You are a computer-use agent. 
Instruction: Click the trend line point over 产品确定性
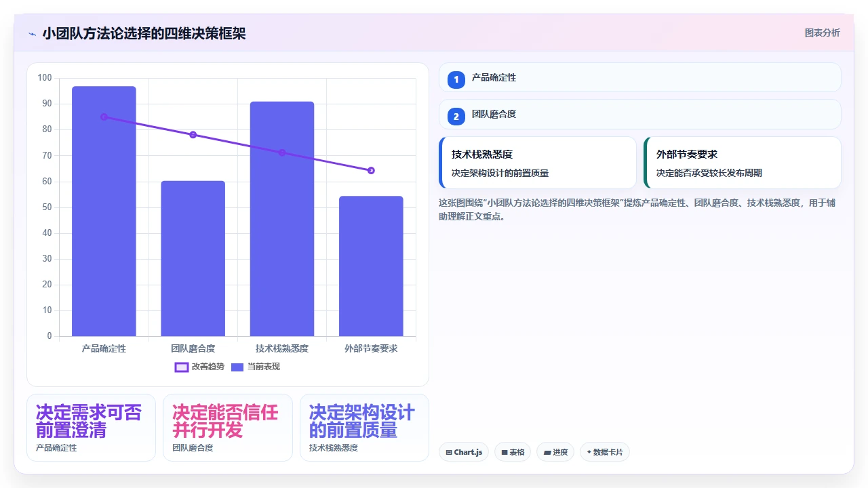pos(104,117)
